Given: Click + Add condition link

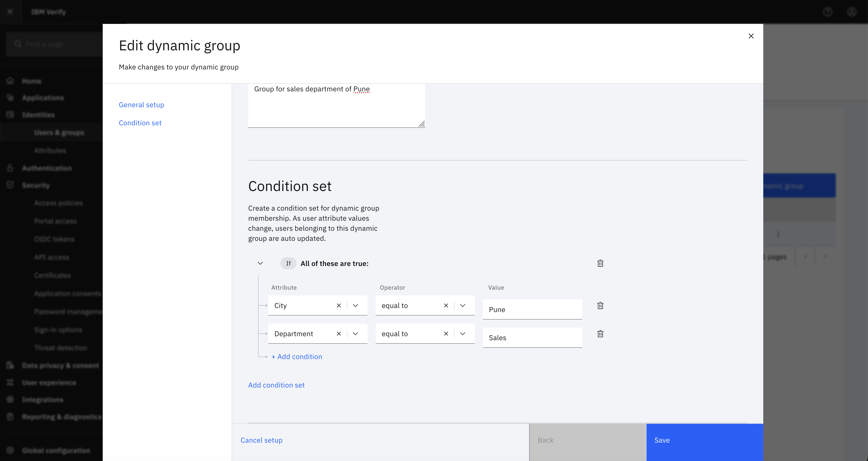Looking at the screenshot, I should point(297,357).
